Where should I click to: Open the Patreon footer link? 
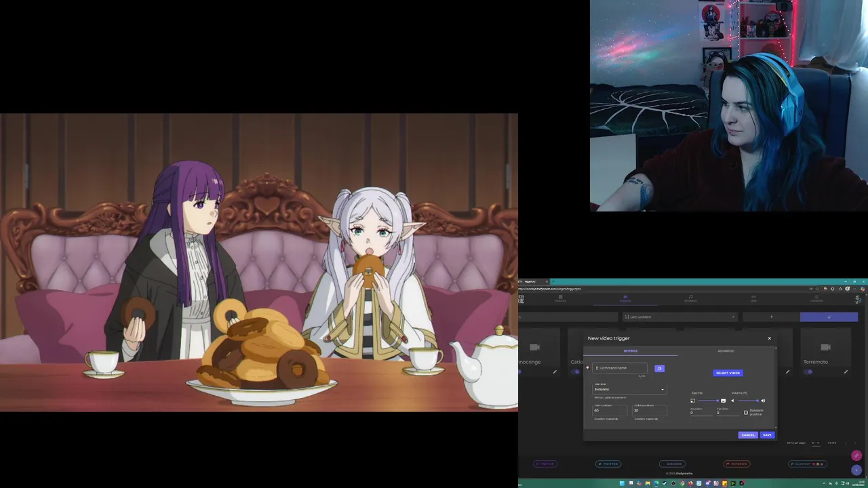pos(737,464)
